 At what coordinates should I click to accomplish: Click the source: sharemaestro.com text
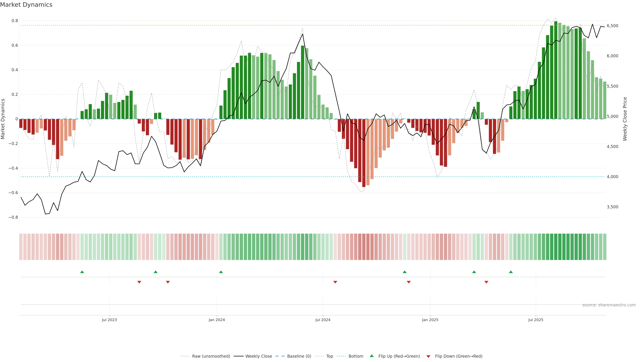pyautogui.click(x=609, y=305)
